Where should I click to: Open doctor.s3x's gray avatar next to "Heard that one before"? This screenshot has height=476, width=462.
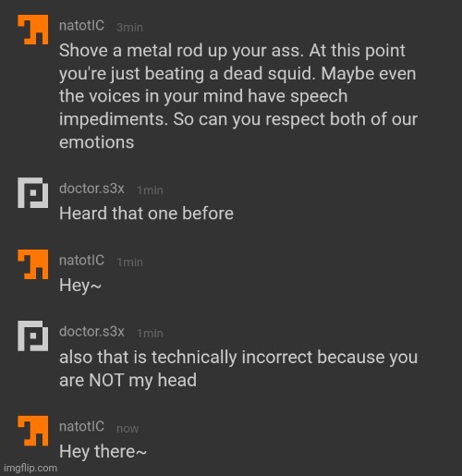click(33, 192)
